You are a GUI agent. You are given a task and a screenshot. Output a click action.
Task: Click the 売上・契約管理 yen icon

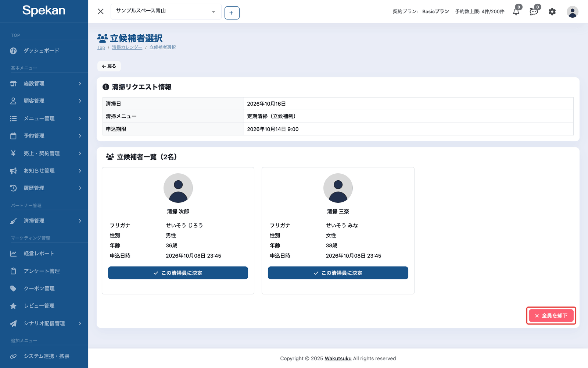tap(13, 153)
